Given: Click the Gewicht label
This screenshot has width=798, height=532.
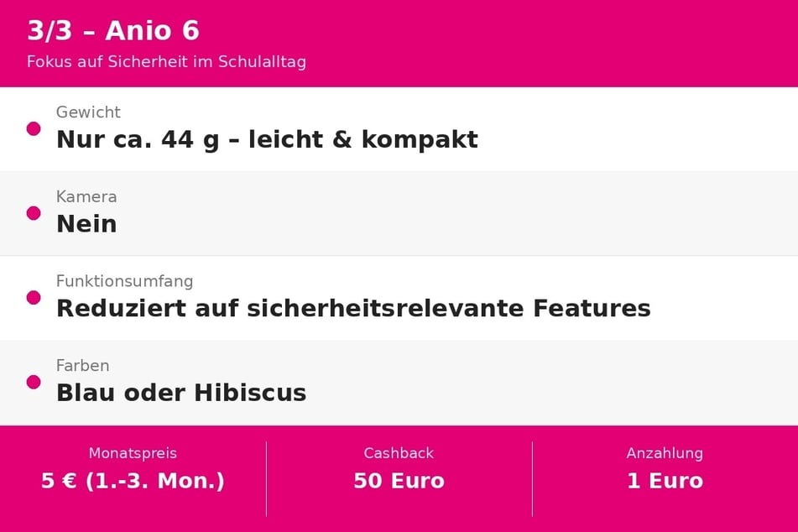Looking at the screenshot, I should (88, 112).
